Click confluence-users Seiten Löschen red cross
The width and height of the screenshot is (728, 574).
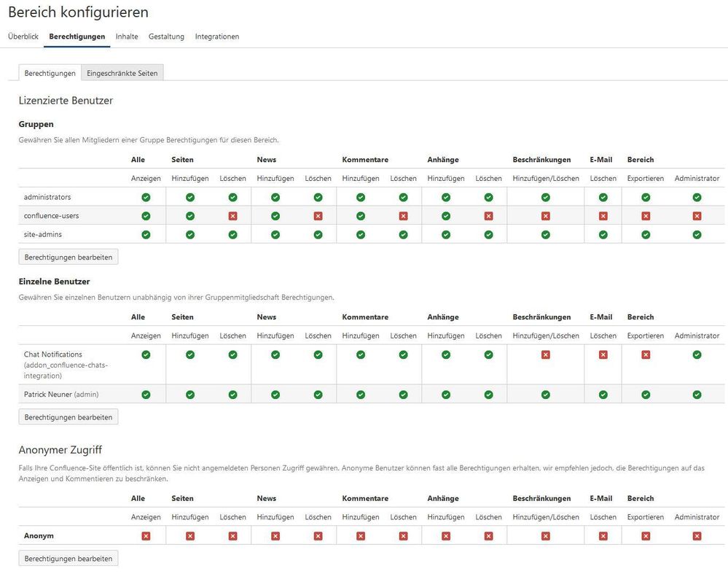pos(232,216)
